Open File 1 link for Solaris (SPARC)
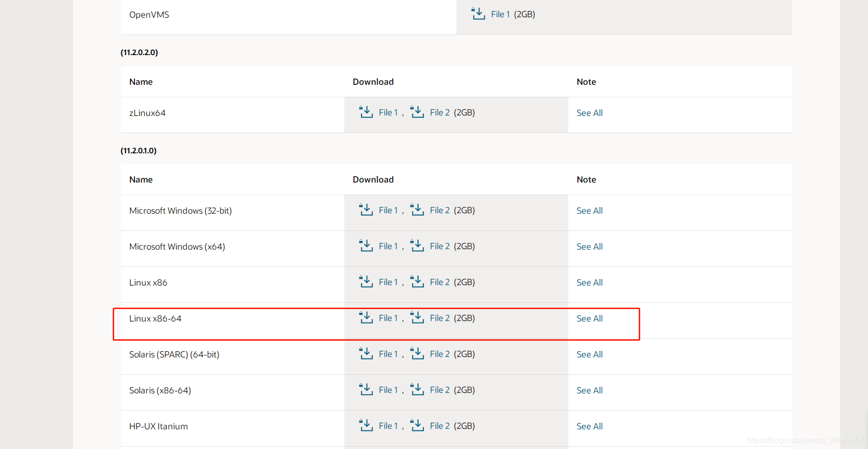 pyautogui.click(x=388, y=354)
